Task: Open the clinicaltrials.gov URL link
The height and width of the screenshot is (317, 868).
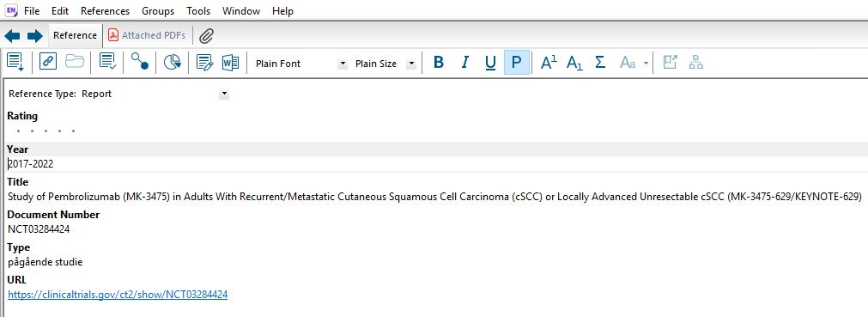Action: click(118, 295)
